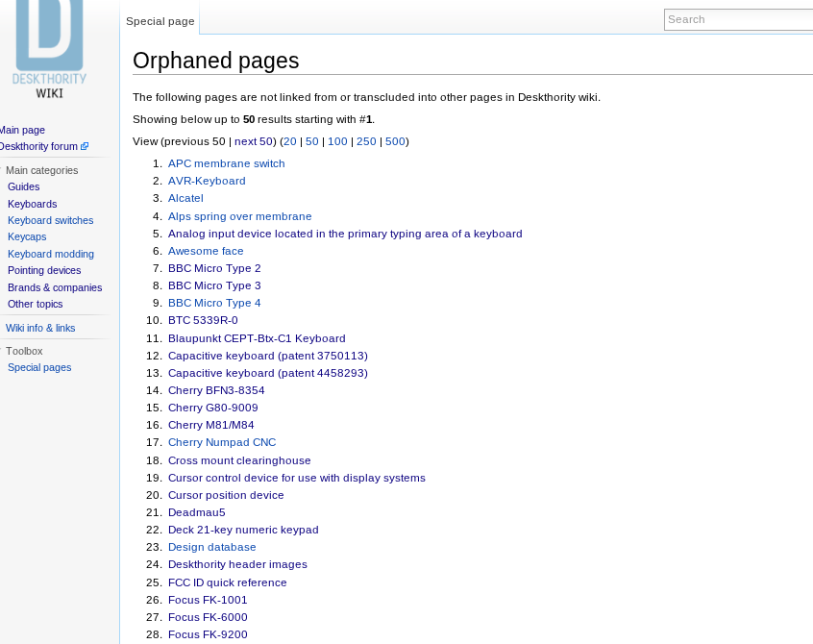The image size is (813, 644).
Task: Open Alps spring over membrane page
Action: pos(240,216)
